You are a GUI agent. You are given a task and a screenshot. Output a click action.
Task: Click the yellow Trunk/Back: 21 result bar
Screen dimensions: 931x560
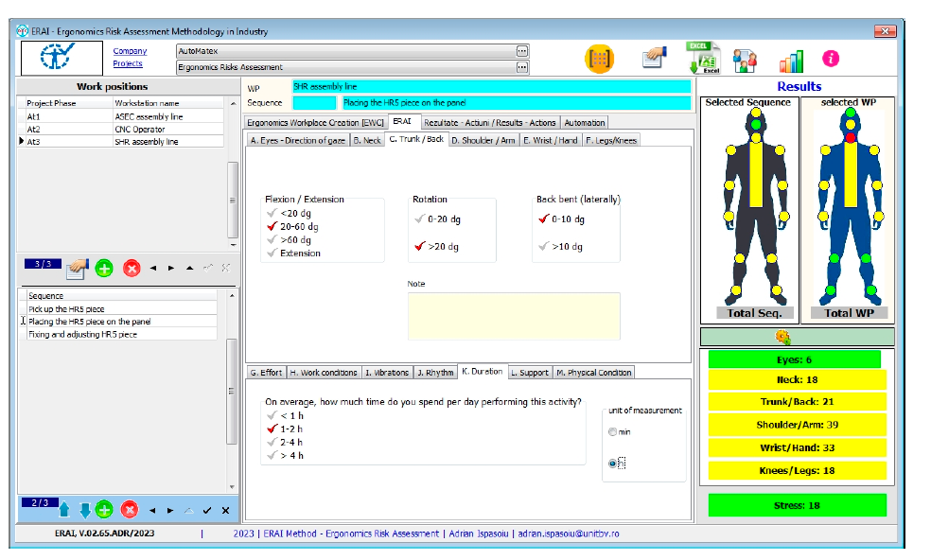pos(797,402)
